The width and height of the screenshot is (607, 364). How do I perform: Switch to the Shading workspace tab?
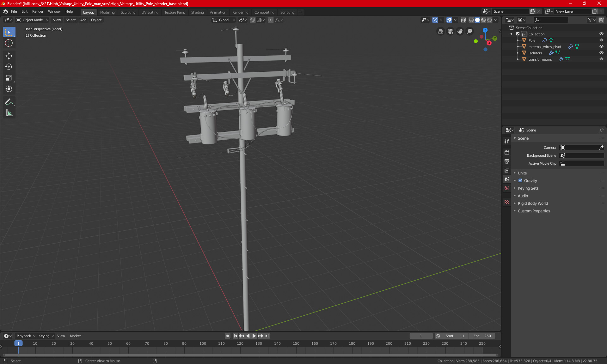[x=197, y=12]
